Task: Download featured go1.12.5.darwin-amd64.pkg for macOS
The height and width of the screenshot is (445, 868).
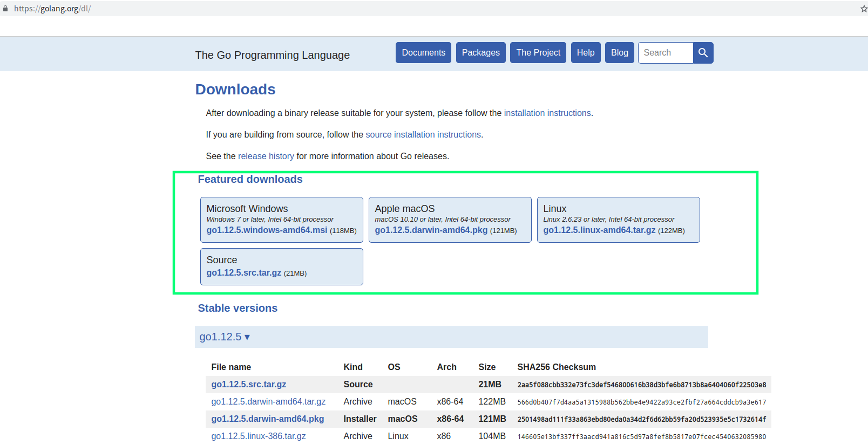Action: point(431,230)
